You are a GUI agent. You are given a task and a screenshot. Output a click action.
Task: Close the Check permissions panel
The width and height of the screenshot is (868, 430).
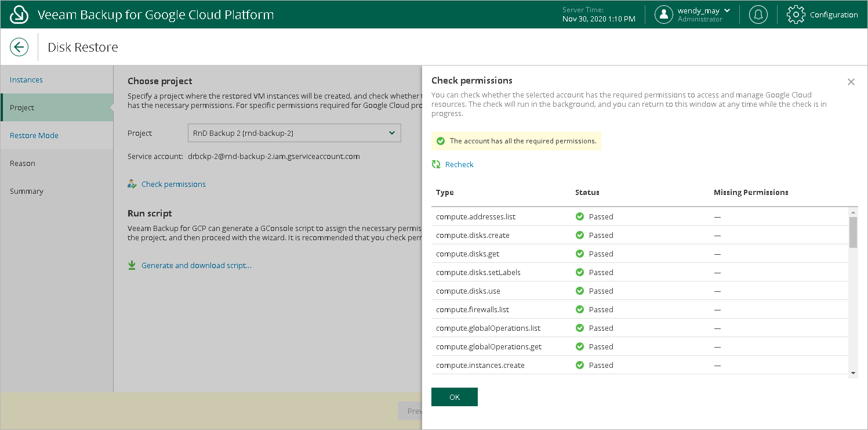851,82
